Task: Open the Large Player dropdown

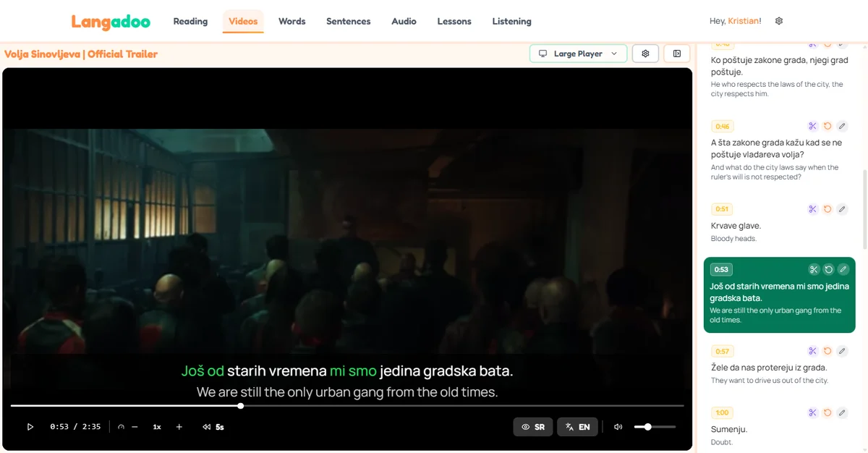Action: tap(578, 53)
